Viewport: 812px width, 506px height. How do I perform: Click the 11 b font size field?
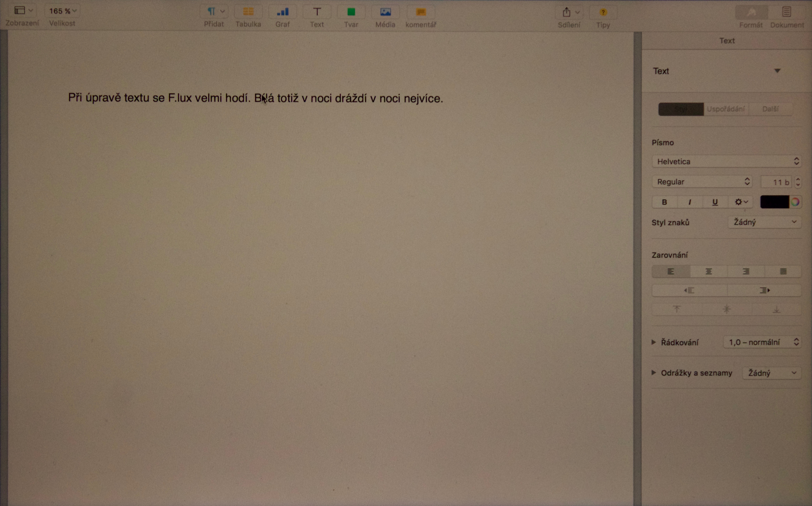[776, 182]
